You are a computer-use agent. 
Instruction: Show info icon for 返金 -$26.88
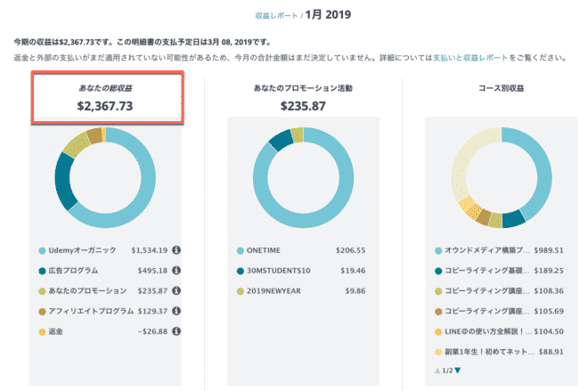176,331
